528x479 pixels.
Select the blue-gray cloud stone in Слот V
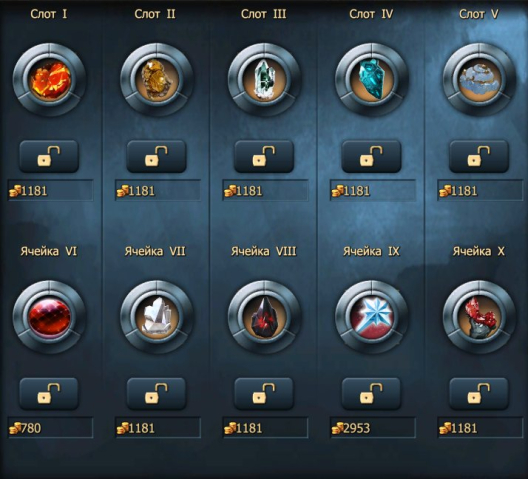479,79
